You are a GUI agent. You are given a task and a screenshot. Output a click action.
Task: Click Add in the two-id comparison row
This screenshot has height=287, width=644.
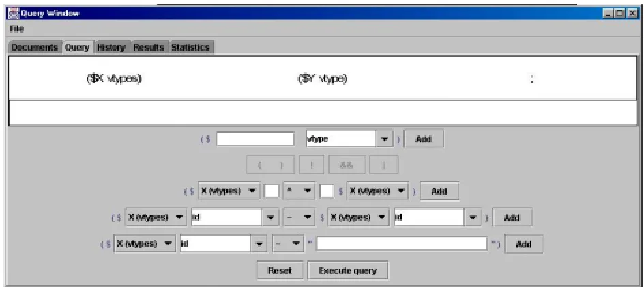pyautogui.click(x=512, y=217)
